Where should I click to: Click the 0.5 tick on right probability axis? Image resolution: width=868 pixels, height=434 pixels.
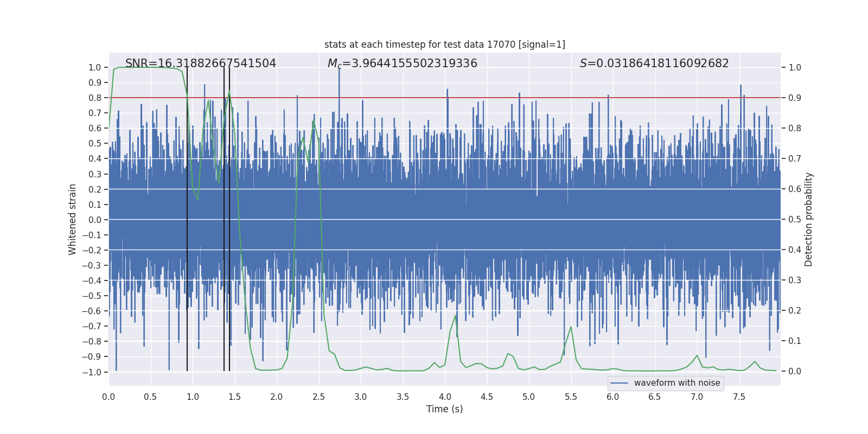[x=795, y=219]
